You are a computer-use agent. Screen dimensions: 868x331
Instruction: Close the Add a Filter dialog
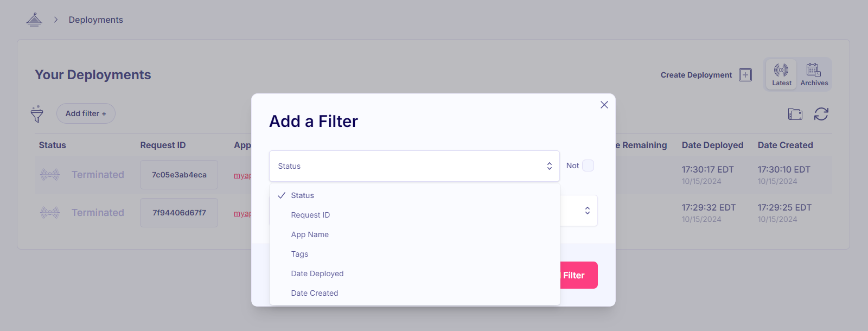point(604,105)
